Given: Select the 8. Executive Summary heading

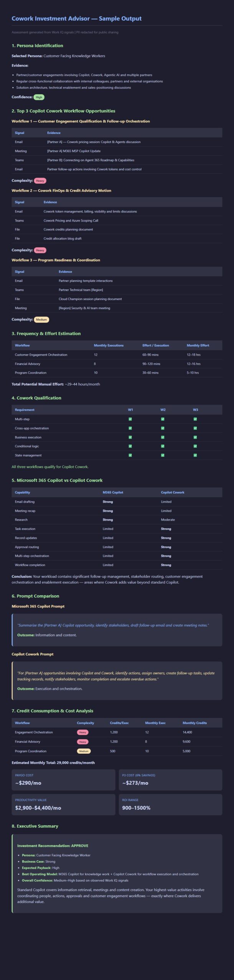Looking at the screenshot, I should (x=35, y=826).
